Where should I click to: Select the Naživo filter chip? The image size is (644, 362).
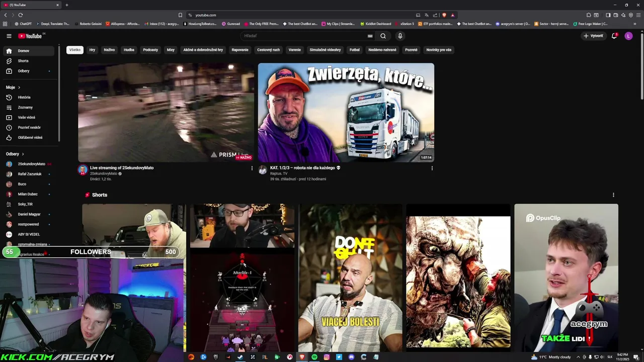pos(109,50)
